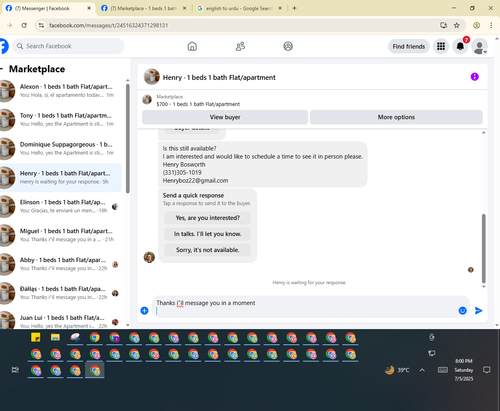Click the clock showing 8:00 PM
Viewport: 500px width, 411px height.
[464, 361]
